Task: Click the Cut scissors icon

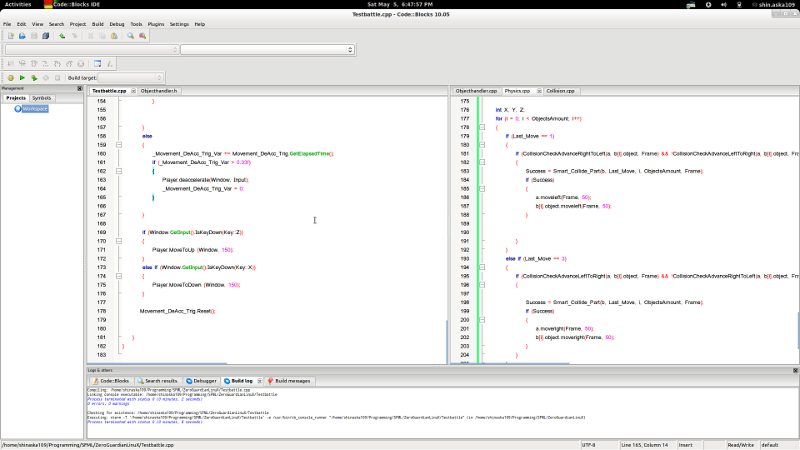Action: 90,36
